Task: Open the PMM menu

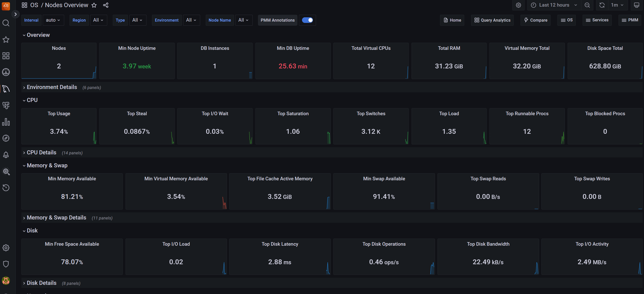Action: coord(630,20)
